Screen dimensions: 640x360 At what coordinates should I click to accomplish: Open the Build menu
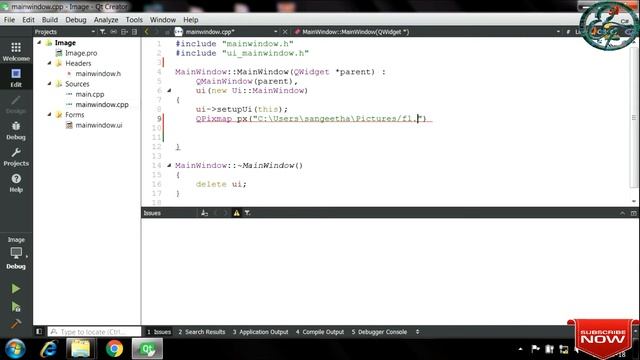point(49,20)
